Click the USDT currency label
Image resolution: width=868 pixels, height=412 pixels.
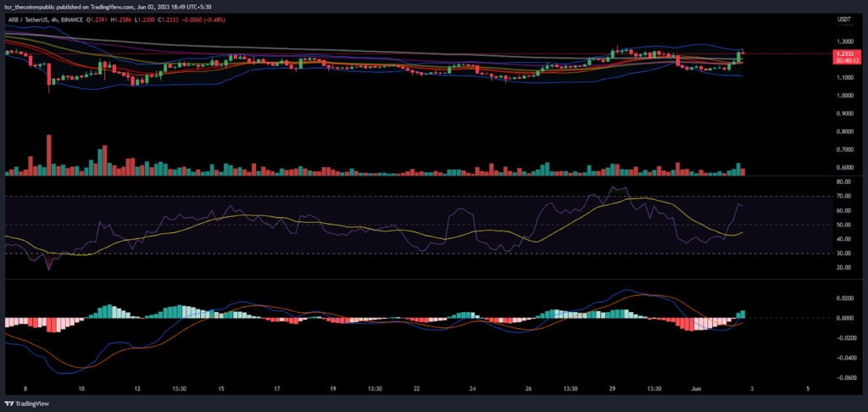tap(843, 20)
